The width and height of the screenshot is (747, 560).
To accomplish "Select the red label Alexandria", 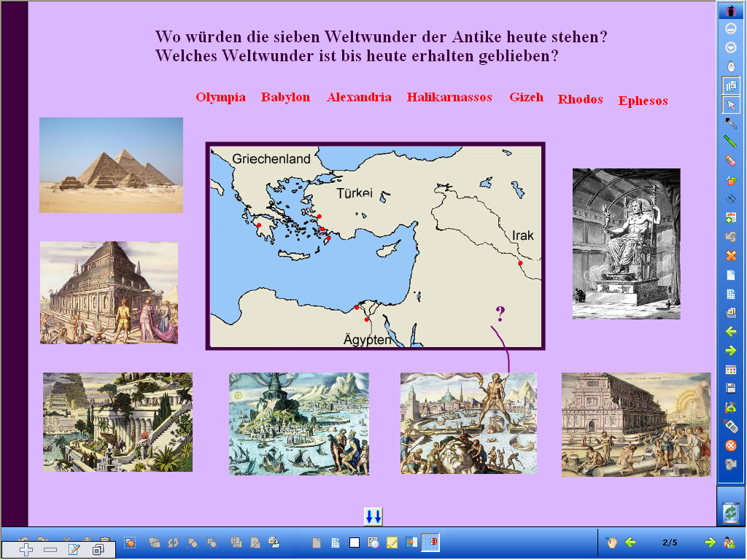I will click(x=359, y=97).
